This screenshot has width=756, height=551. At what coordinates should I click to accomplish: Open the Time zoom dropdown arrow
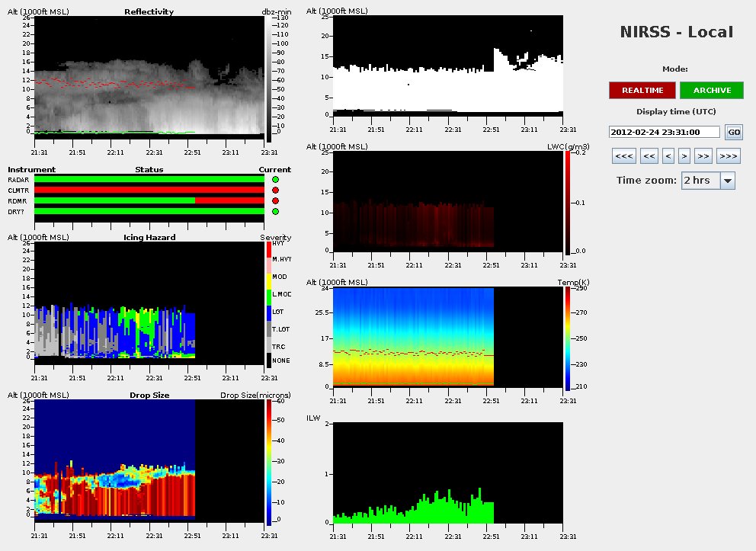click(x=727, y=181)
